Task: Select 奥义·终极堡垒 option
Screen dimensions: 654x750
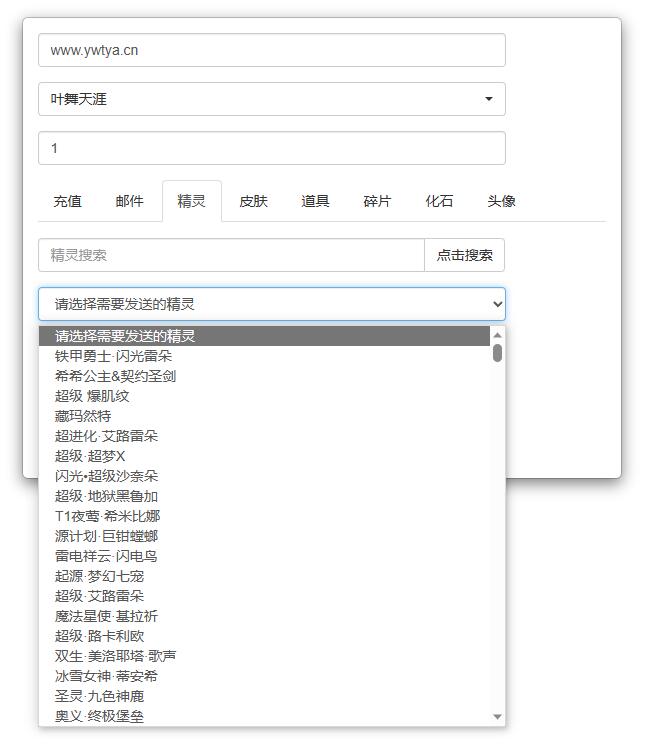Action: click(264, 717)
